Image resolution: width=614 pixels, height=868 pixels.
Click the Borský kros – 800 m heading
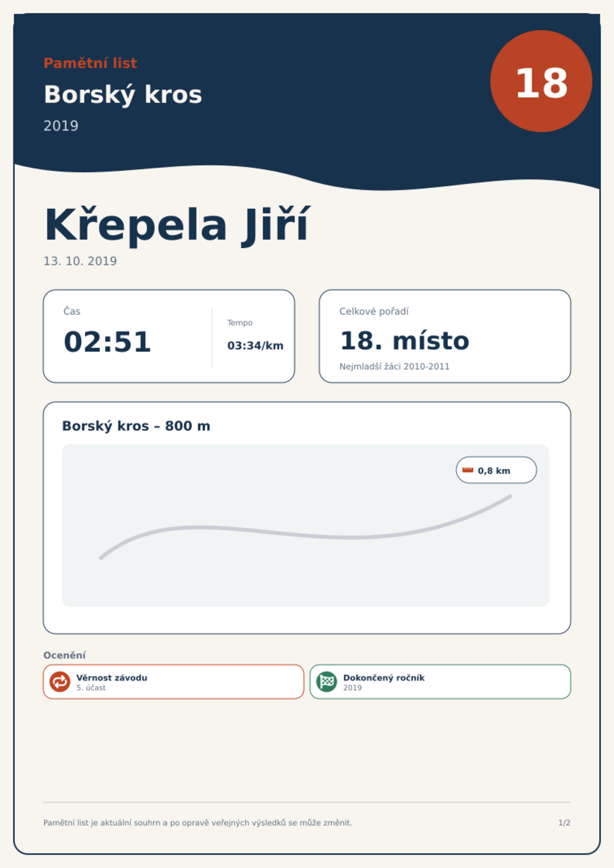(x=136, y=426)
